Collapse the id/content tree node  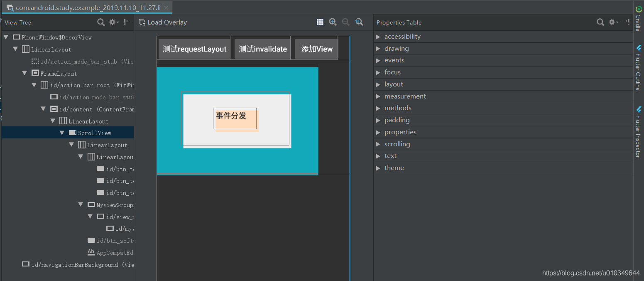click(43, 109)
